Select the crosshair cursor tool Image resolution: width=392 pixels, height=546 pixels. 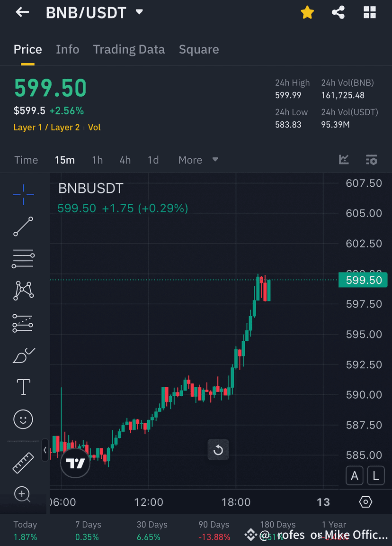pos(23,194)
